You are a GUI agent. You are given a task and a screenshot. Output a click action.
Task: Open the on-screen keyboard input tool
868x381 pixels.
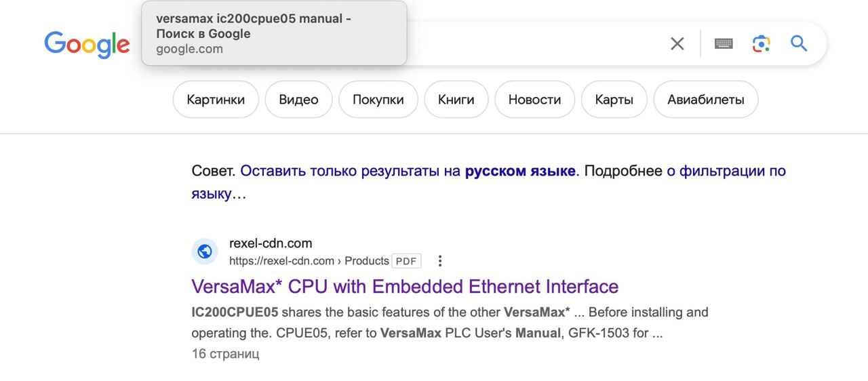pyautogui.click(x=724, y=44)
